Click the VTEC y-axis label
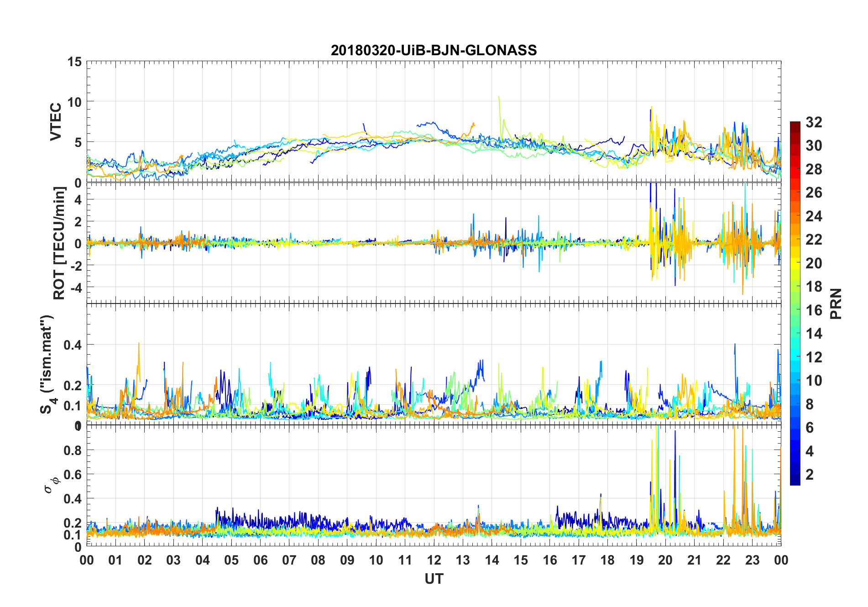 (x=56, y=122)
